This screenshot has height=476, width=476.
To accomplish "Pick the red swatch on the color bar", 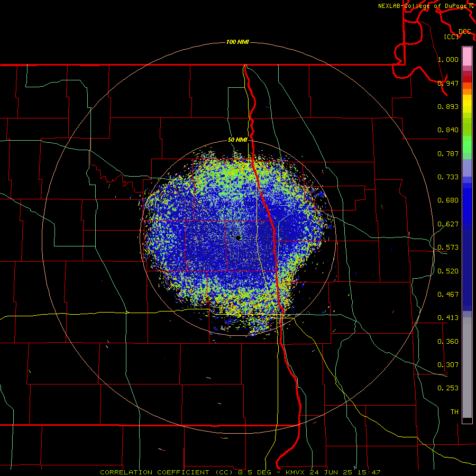I will tap(467, 79).
